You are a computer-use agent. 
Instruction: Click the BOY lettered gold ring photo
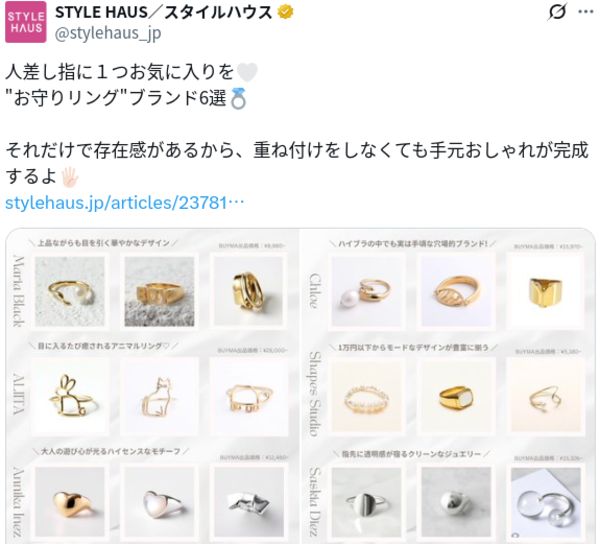[x=159, y=292]
